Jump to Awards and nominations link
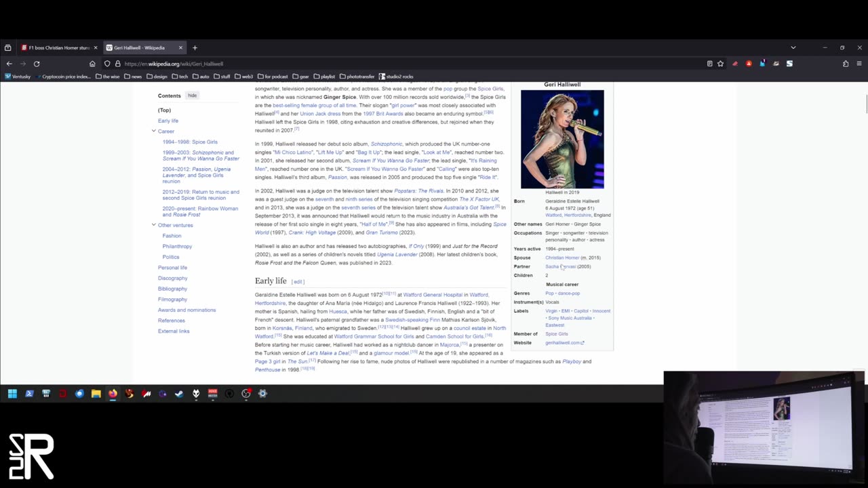The width and height of the screenshot is (868, 488). (x=186, y=310)
